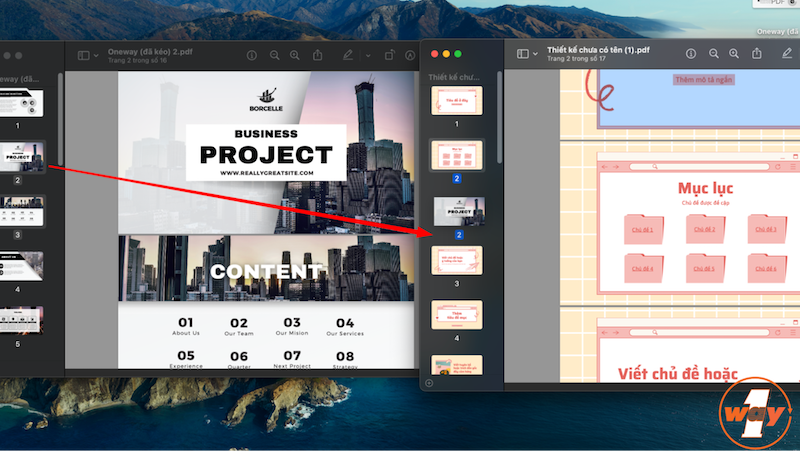Click 01 About Us content item
The height and width of the screenshot is (451, 800).
[x=186, y=327]
